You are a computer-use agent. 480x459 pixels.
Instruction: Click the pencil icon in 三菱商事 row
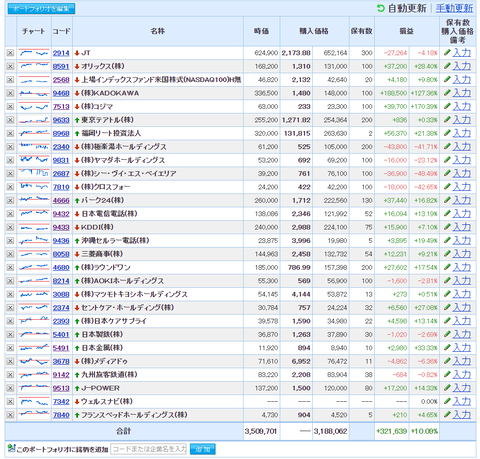(x=447, y=253)
